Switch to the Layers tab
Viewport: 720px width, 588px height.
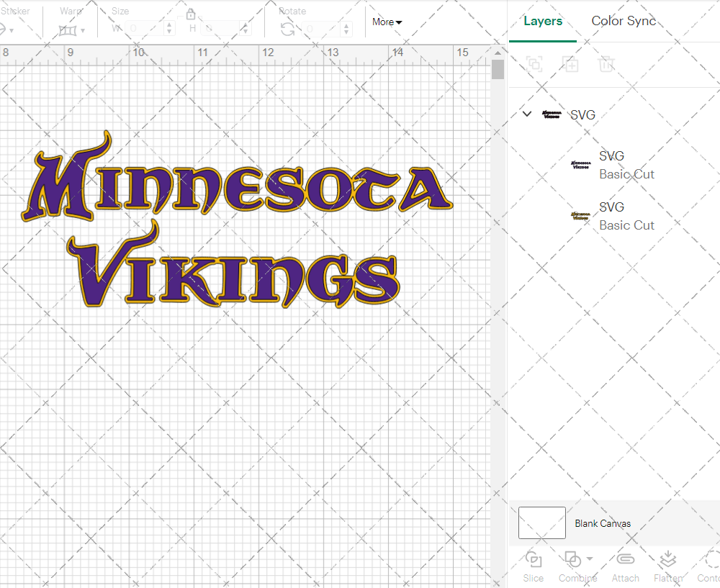[543, 21]
